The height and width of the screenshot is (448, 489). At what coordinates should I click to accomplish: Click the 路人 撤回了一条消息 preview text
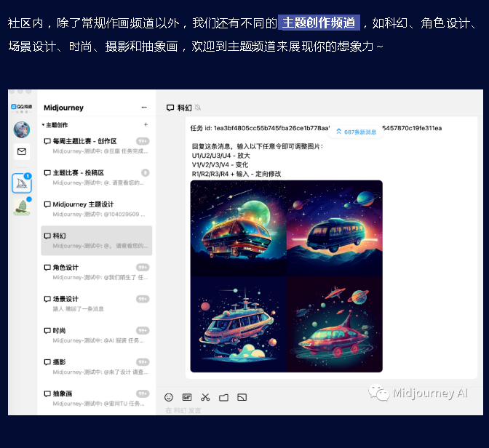coord(79,309)
